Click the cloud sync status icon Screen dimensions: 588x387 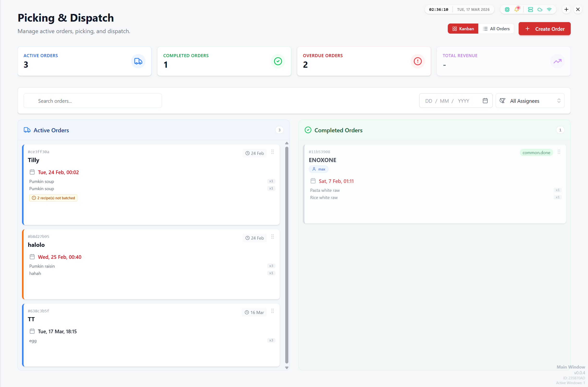click(540, 9)
